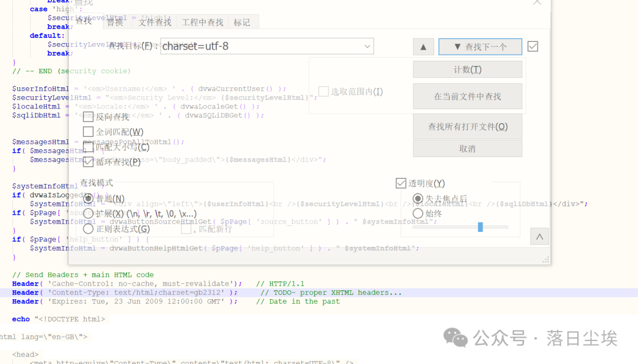This screenshot has width=638, height=364.
Task: Select the 工程中查找 tab
Action: point(203,22)
